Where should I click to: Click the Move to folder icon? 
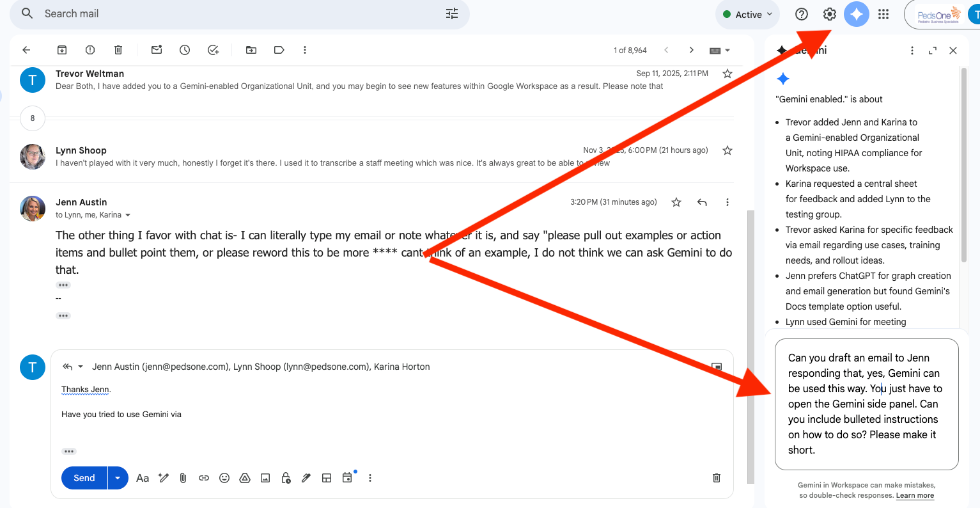click(x=251, y=50)
